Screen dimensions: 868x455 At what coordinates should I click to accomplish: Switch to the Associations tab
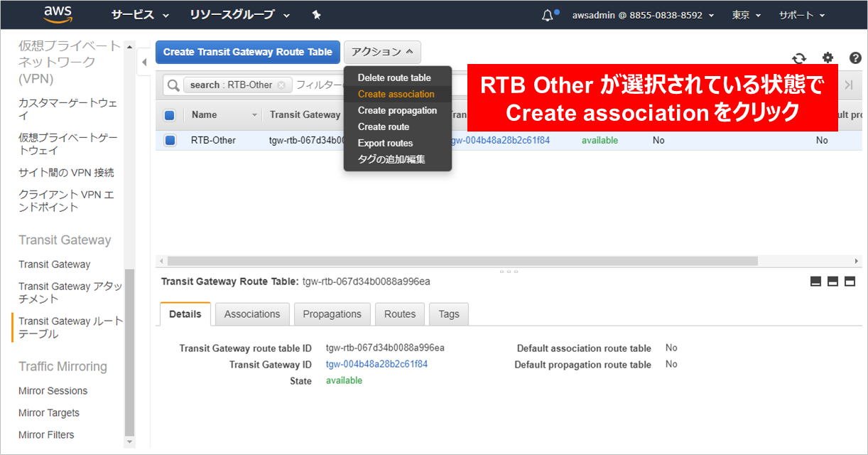tap(252, 314)
